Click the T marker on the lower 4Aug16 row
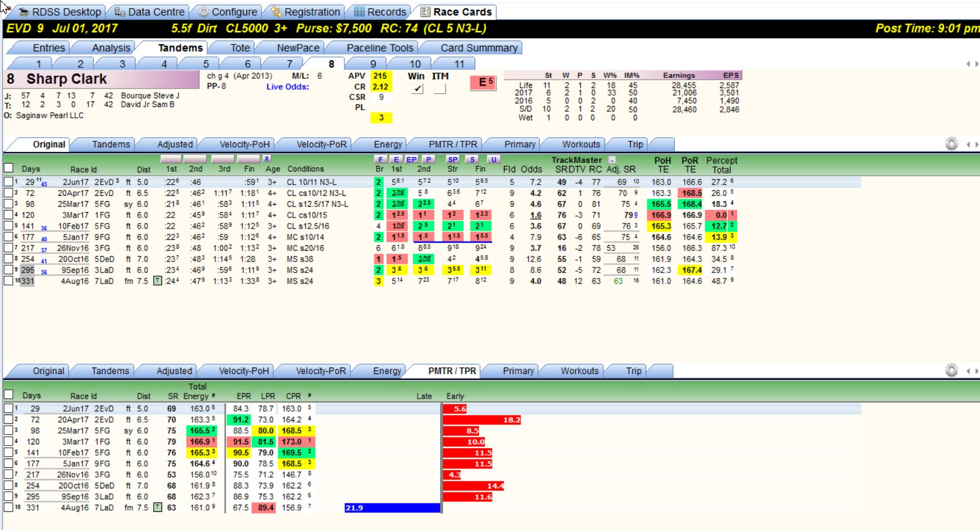 coord(157,507)
